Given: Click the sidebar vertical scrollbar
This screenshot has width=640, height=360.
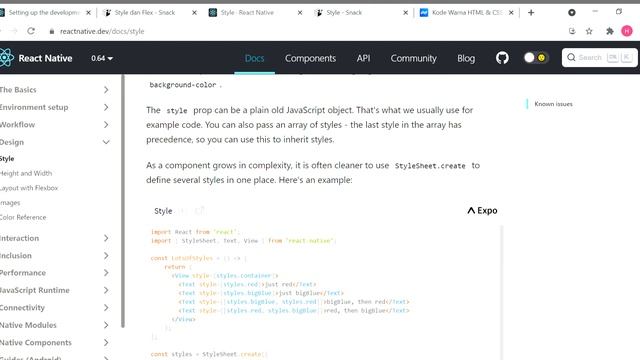Looking at the screenshot, I should click(123, 201).
